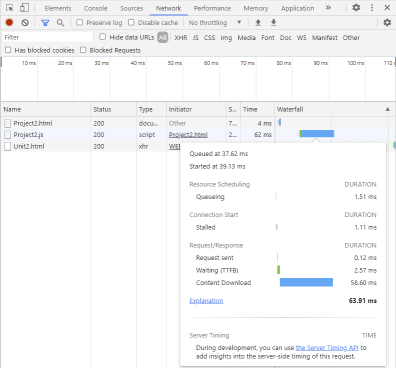Open DevTools settings gear in tab bar

356,7
